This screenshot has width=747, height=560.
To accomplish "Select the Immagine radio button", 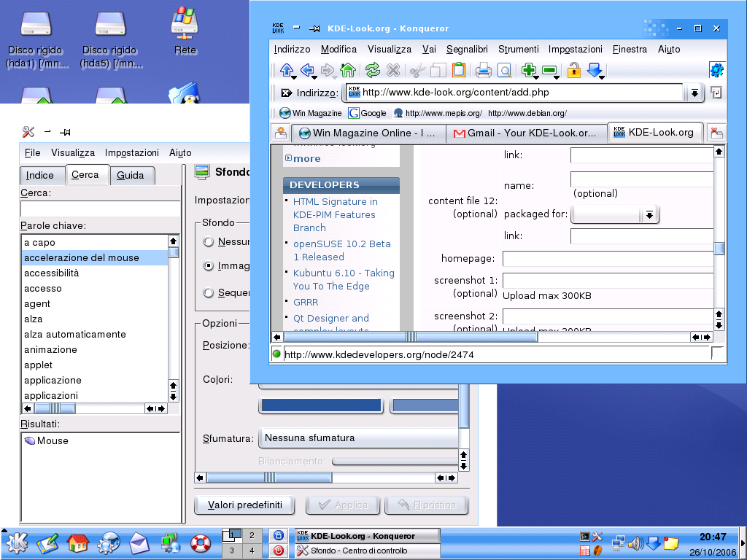I will pos(208,265).
